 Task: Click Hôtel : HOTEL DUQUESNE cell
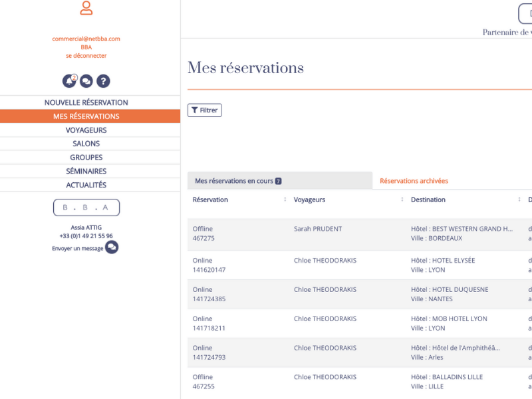(x=450, y=289)
